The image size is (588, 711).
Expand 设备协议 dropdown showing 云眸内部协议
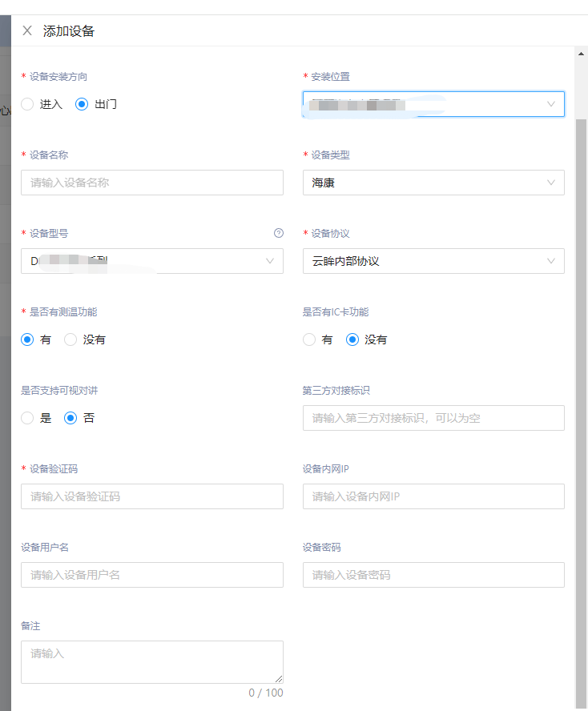433,261
